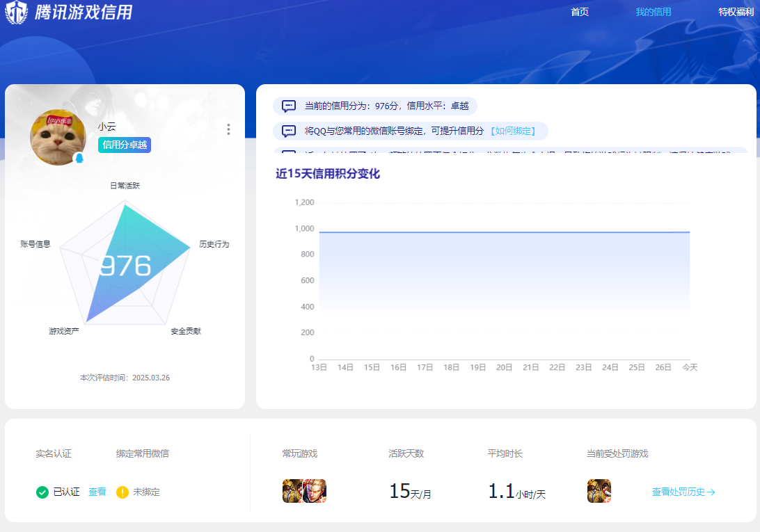Screen dimensions: 760x532
Task: Click the 腾讯游戏信用 site title
Action: pos(84,12)
